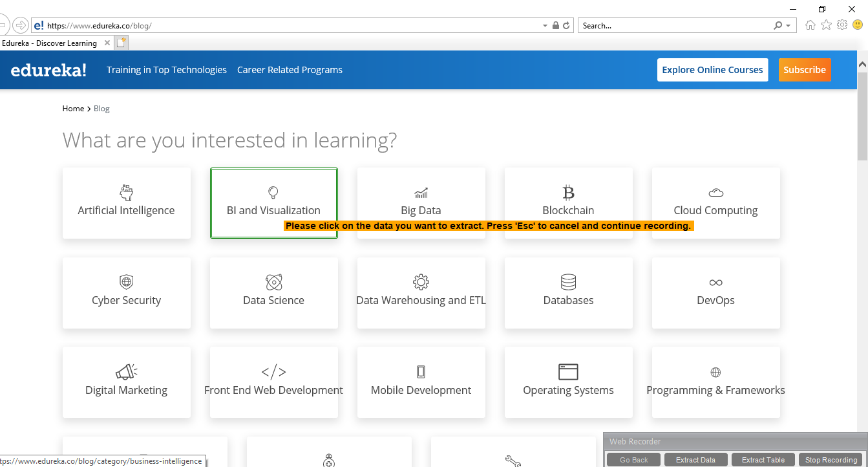
Task: Click Stop Recording in Web Recorder
Action: [831, 460]
